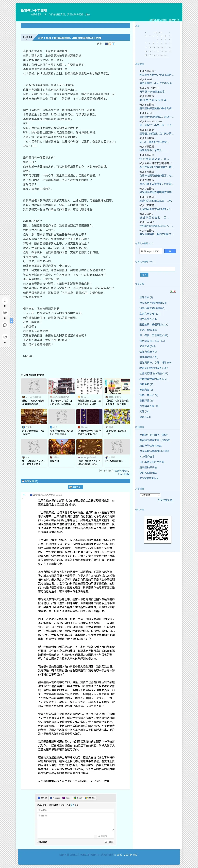198x868 pixels.
Task: Open recommended article 大孝提佛母長咒 thumbnail
Action: (34, 416)
